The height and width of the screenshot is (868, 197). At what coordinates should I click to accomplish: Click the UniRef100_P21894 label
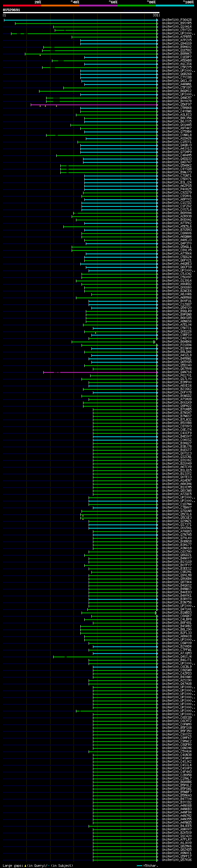click(x=176, y=345)
